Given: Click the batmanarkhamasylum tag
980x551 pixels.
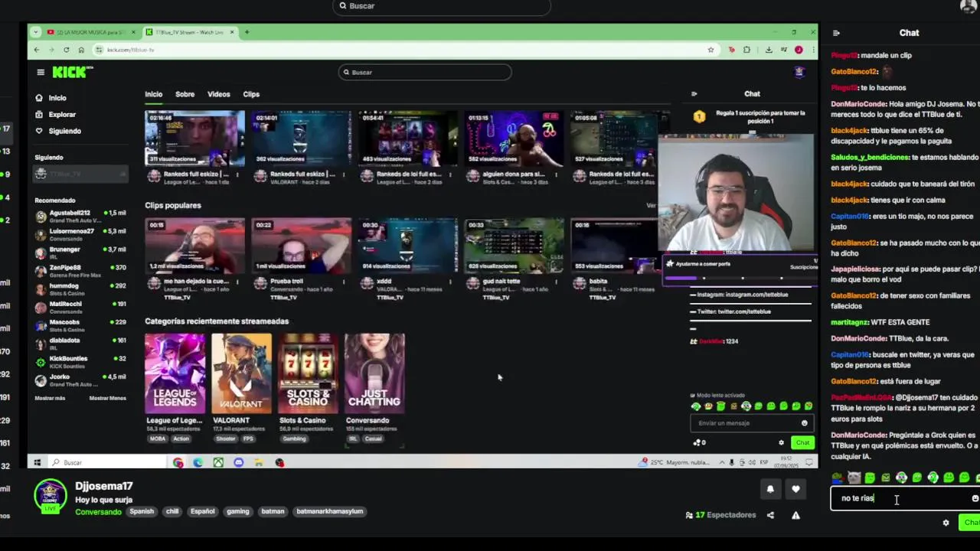Looking at the screenshot, I should (330, 511).
